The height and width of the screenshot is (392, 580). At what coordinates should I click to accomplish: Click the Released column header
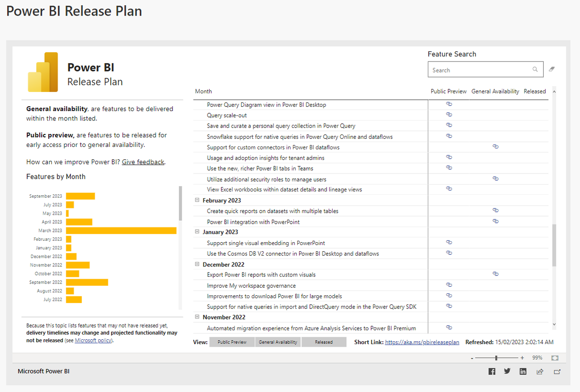(535, 91)
